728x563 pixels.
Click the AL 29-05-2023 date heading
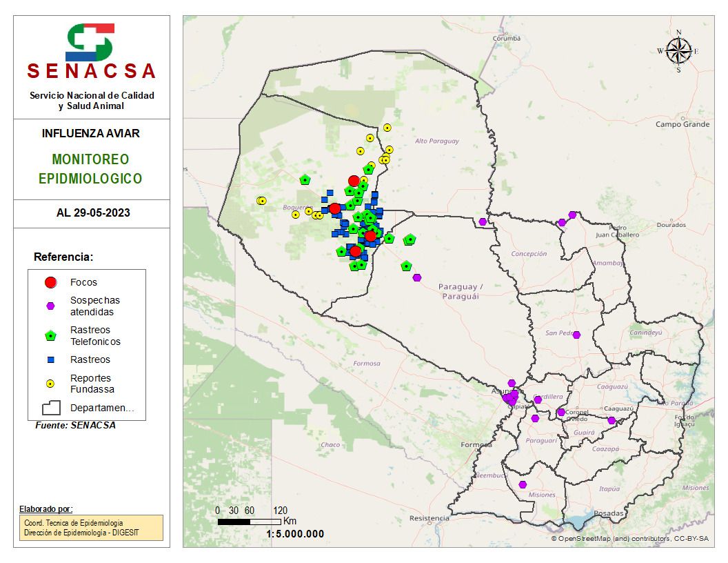(92, 213)
